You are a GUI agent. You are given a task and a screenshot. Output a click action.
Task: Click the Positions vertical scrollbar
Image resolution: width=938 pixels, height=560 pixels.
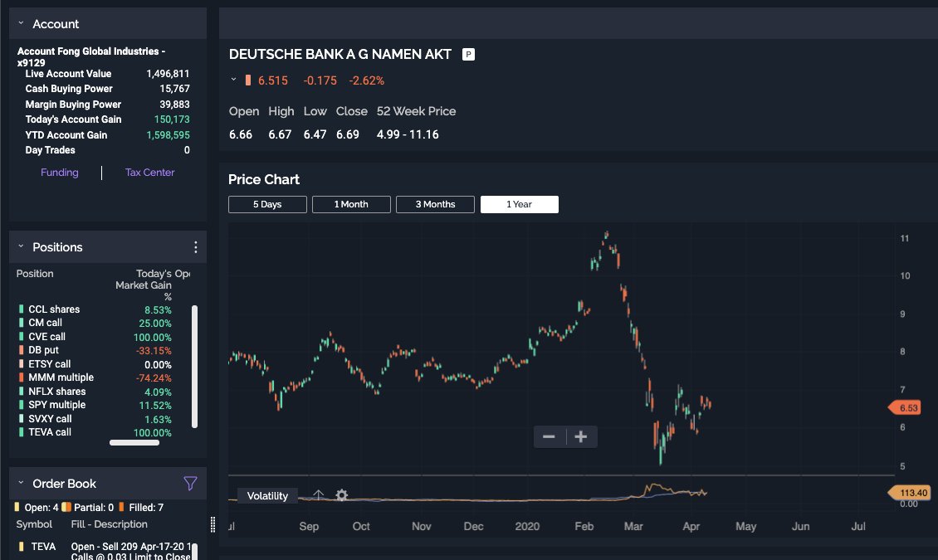pos(194,367)
